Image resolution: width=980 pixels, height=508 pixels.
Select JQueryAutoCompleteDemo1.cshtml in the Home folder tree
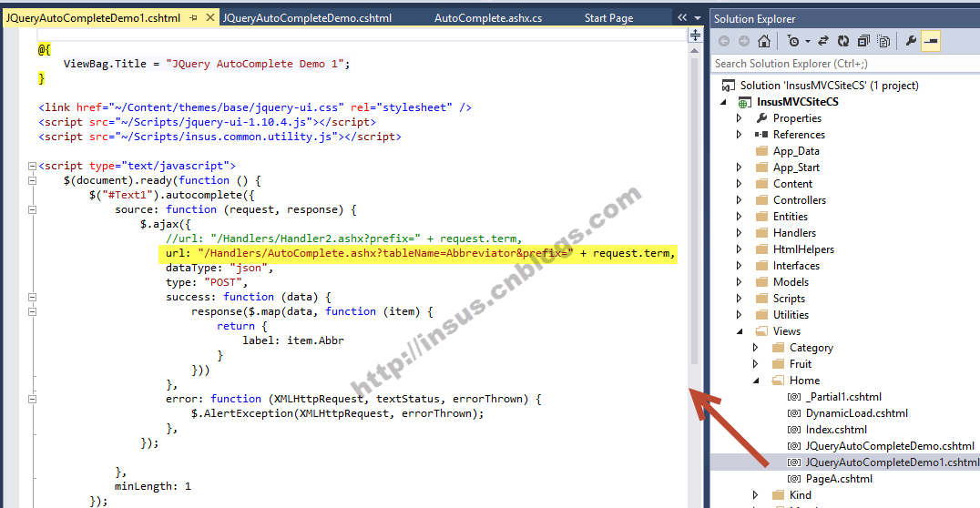[x=892, y=462]
